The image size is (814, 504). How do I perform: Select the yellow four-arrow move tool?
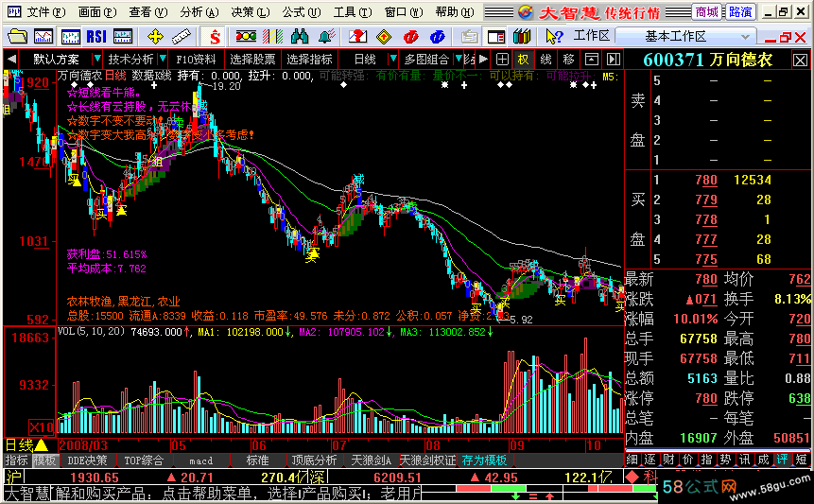[155, 36]
